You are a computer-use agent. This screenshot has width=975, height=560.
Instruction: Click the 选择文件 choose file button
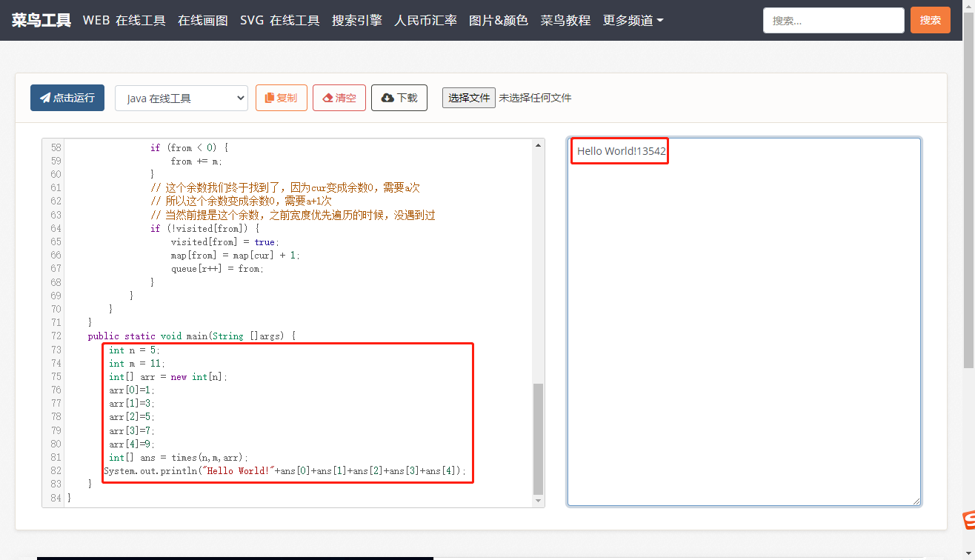point(469,98)
